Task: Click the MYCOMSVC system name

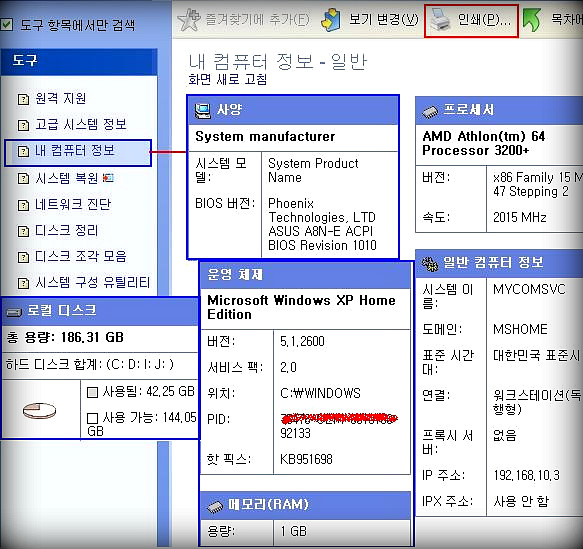Action: [529, 289]
